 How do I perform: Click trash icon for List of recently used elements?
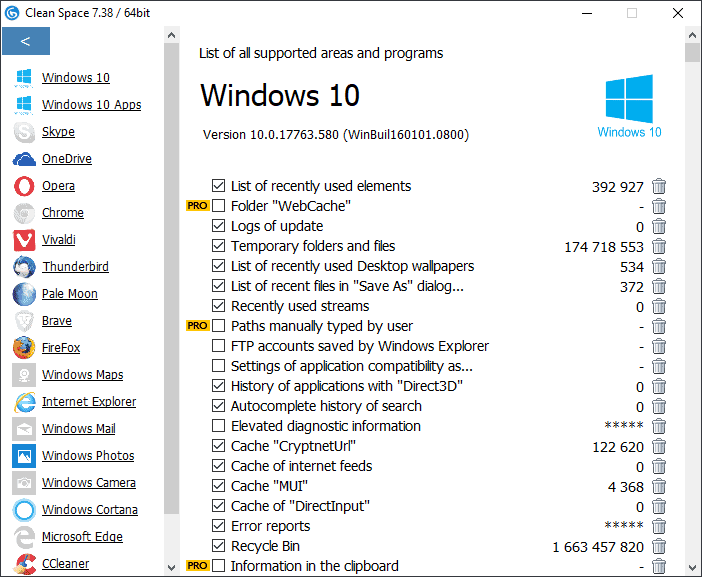659,186
